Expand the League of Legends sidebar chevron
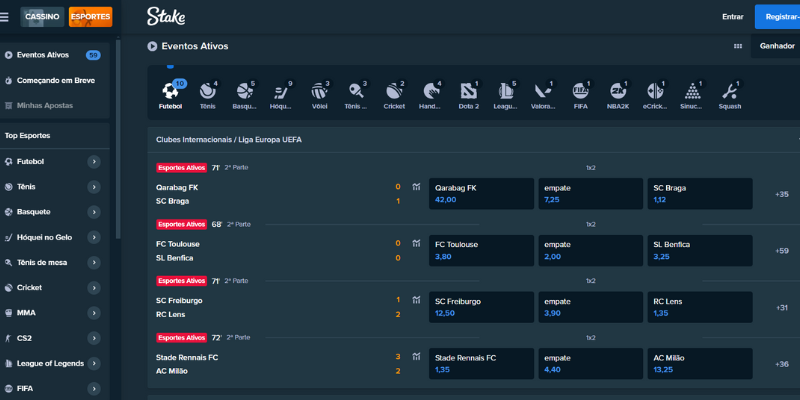This screenshot has width=800, height=400. tap(93, 363)
